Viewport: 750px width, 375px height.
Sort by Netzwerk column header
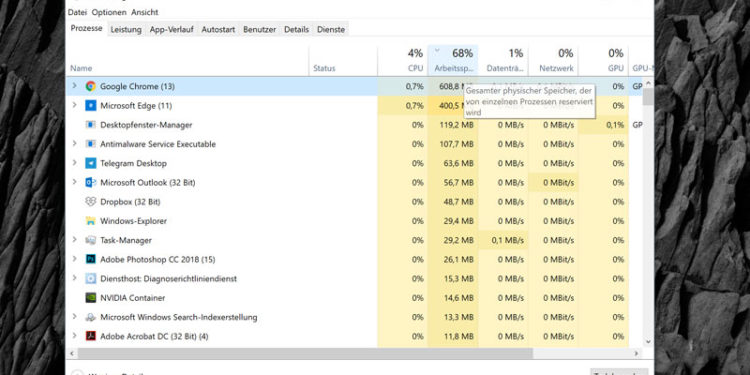[x=553, y=60]
